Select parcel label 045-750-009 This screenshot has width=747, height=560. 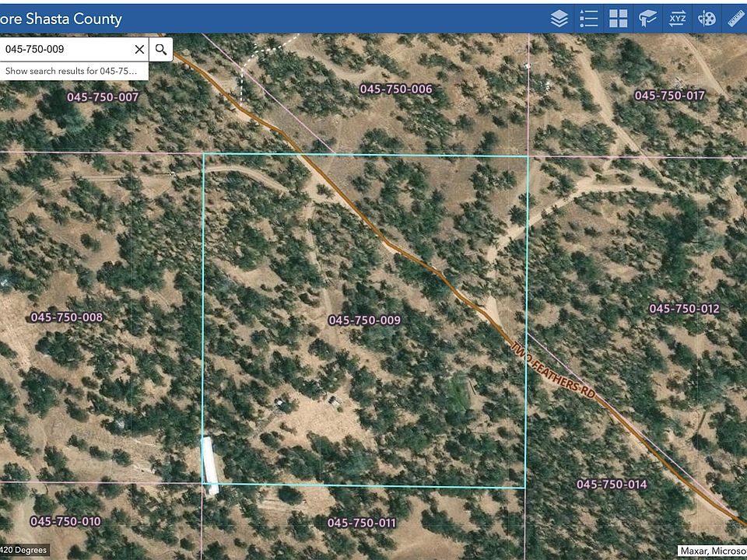point(364,320)
